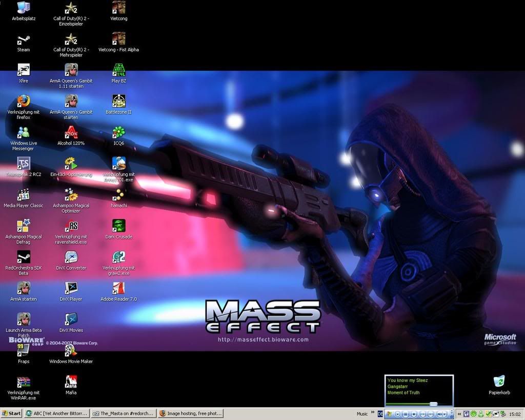Launch Fraps
The height and width of the screenshot is (420, 525).
(23, 350)
